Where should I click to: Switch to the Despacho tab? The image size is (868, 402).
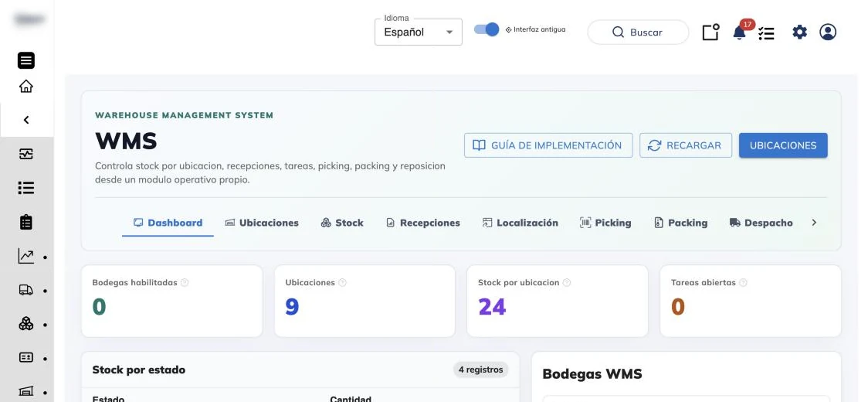pyautogui.click(x=761, y=223)
